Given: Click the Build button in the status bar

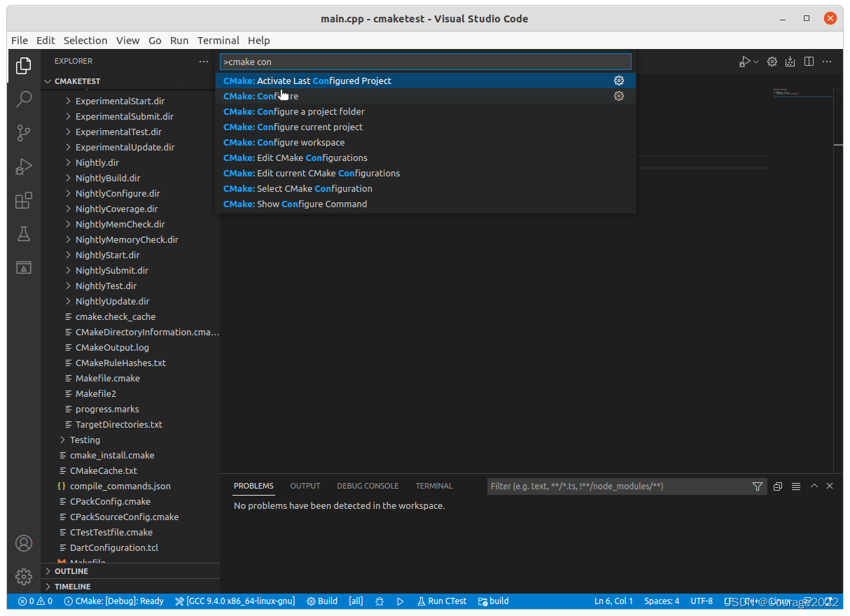Looking at the screenshot, I should (x=322, y=601).
